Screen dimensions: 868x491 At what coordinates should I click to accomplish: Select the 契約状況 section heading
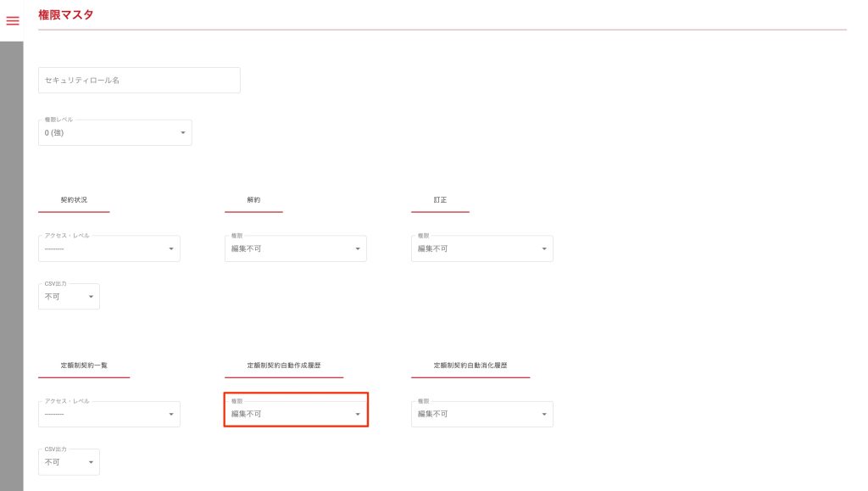pyautogui.click(x=74, y=200)
